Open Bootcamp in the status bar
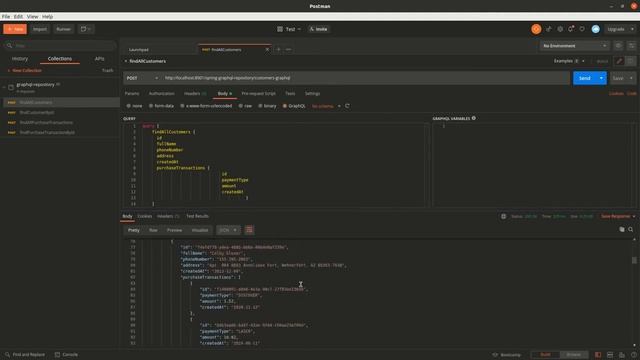This screenshot has width=640, height=360. pyautogui.click(x=506, y=355)
